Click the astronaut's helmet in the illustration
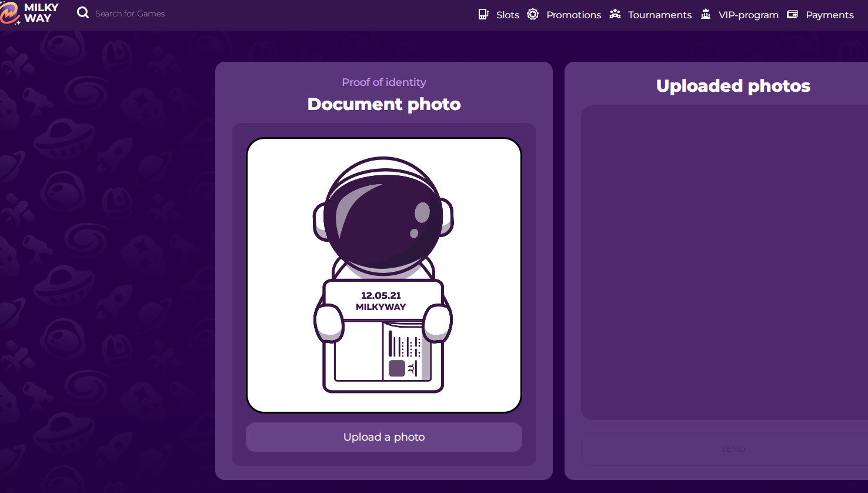 pyautogui.click(x=383, y=215)
